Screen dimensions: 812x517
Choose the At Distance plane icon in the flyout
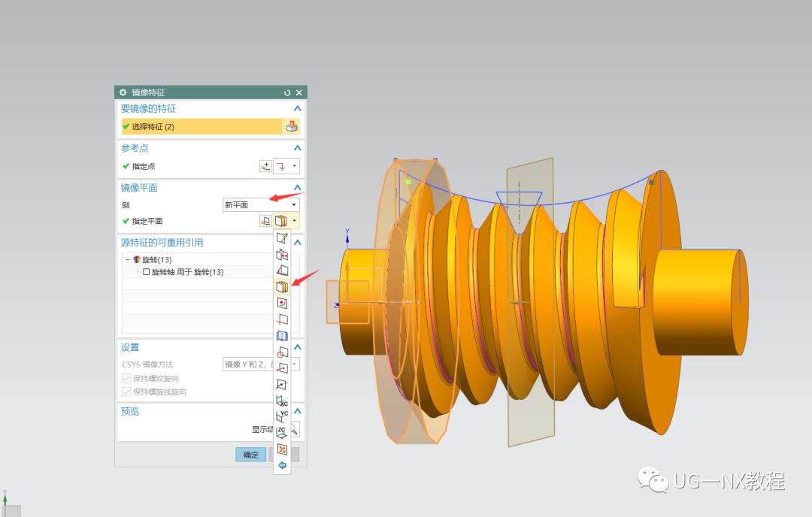(x=282, y=254)
